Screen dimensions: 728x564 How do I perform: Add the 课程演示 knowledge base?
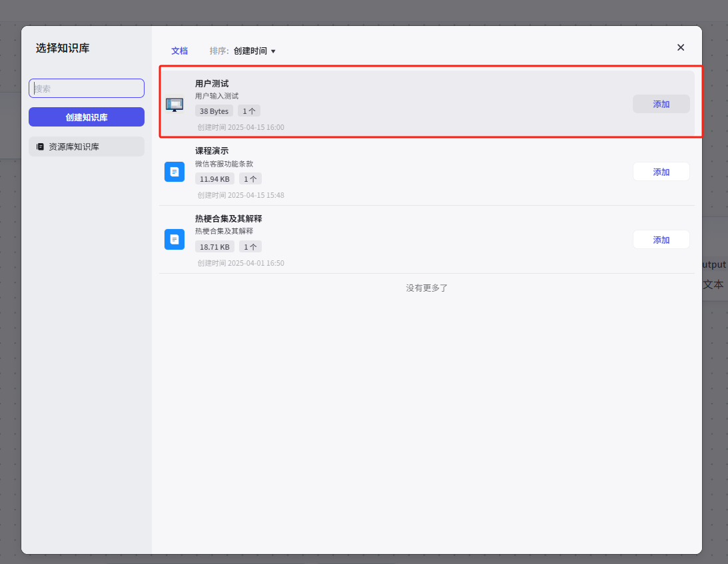tap(661, 172)
